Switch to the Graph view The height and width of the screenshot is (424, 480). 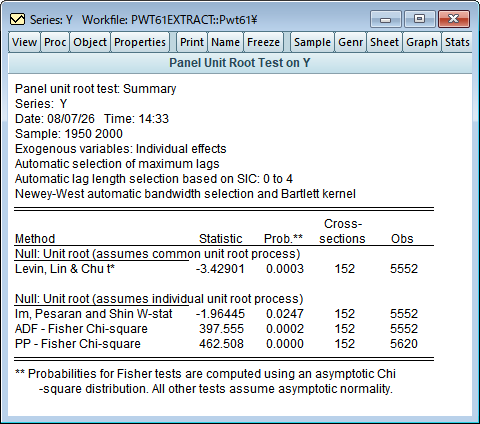[x=422, y=42]
